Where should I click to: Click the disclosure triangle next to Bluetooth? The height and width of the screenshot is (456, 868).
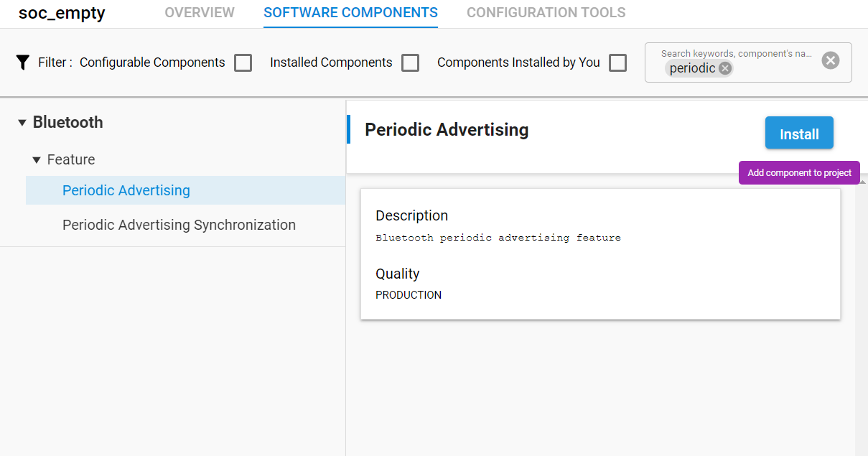coord(22,122)
